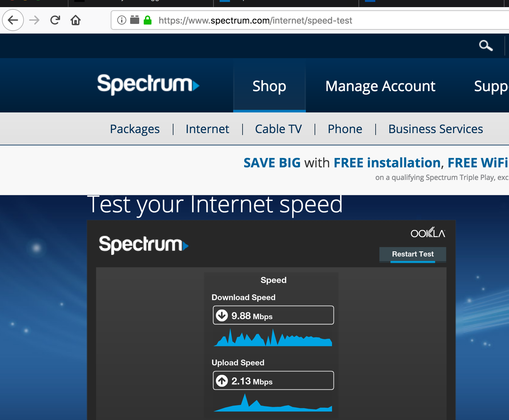Viewport: 509px width, 420px height.
Task: Open the Spectrum site search magnifier
Action: [486, 46]
